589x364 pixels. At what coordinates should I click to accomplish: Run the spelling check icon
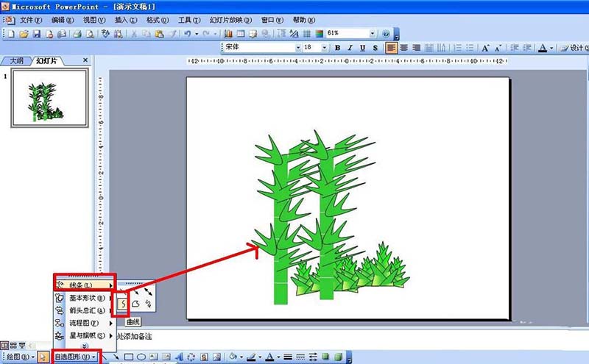tap(105, 34)
